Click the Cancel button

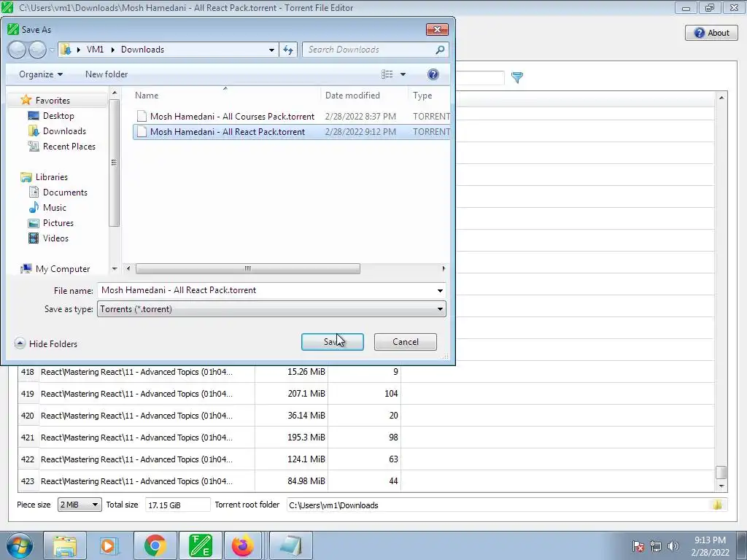[406, 342]
